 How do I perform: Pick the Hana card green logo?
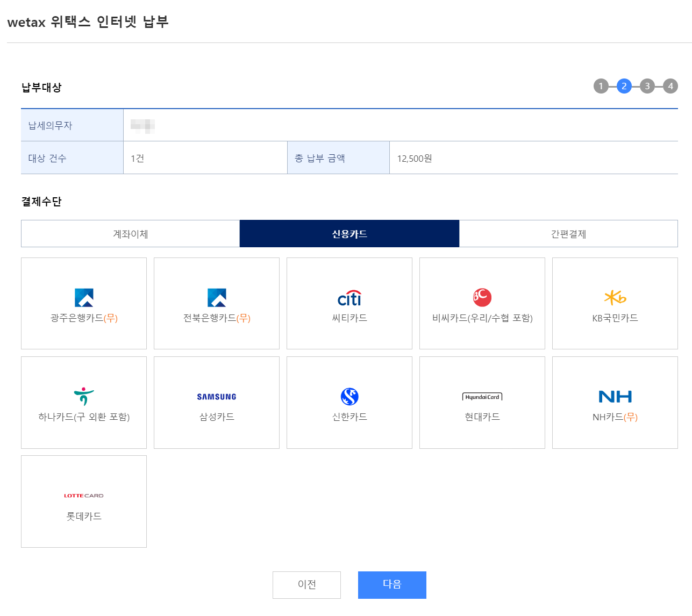[x=84, y=396]
